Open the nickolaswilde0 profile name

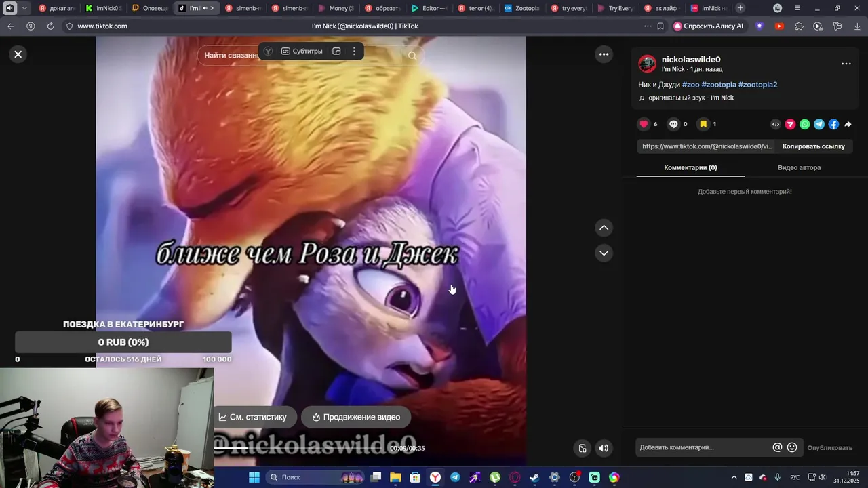click(x=691, y=60)
